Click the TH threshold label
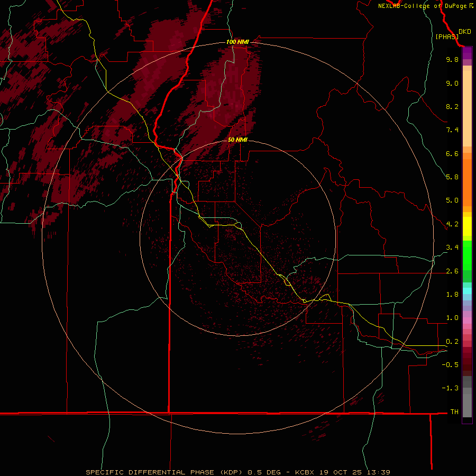This screenshot has width=476, height=476. point(454,412)
